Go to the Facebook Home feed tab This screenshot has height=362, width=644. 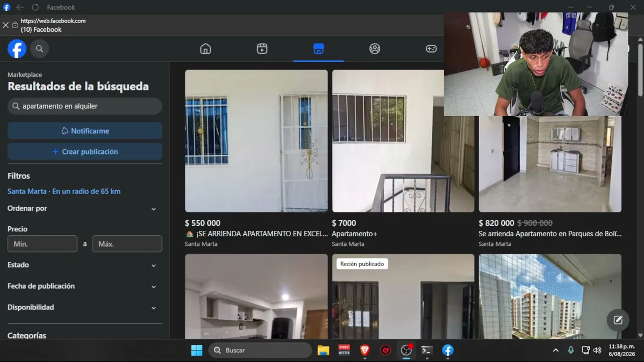tap(205, 49)
